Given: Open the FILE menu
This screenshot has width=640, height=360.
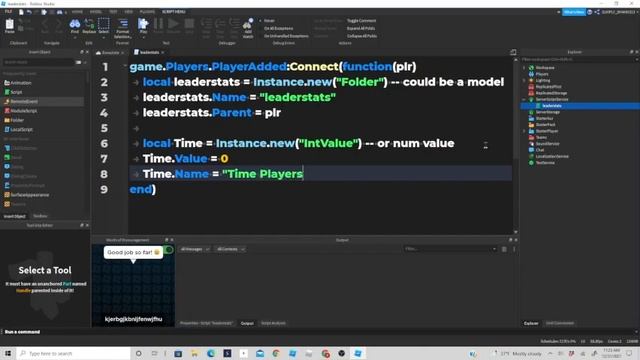Looking at the screenshot, I should click(x=8, y=12).
